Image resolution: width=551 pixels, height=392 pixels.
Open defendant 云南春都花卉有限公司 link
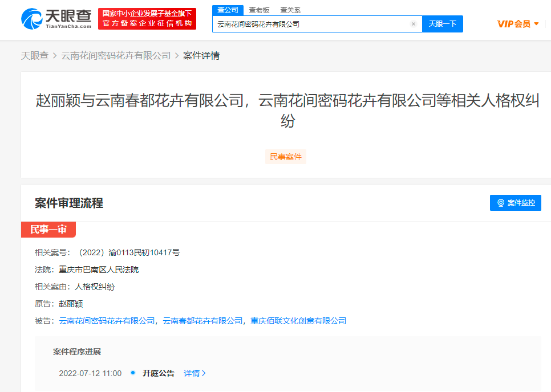coord(202,321)
